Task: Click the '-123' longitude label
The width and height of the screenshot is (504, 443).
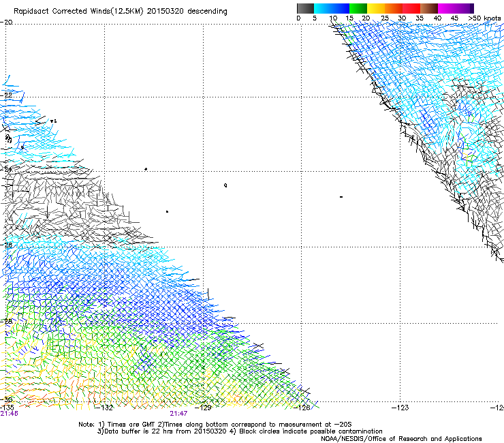Action: pyautogui.click(x=400, y=408)
